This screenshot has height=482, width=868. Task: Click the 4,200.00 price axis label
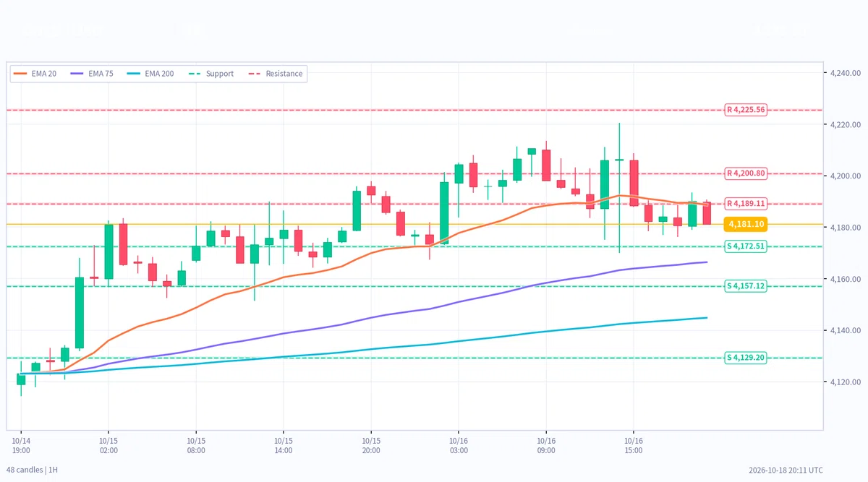click(x=845, y=176)
